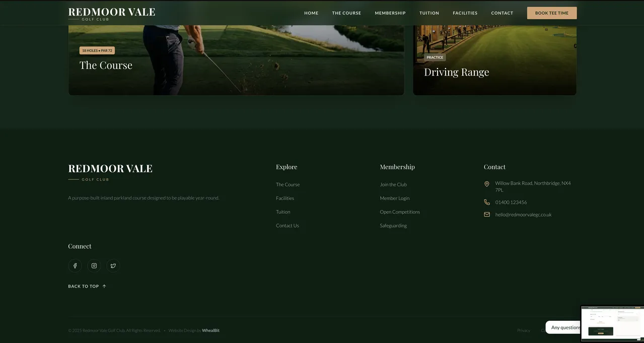Viewport: 644px width, 343px height.
Task: Go to The Course in top navigation
Action: click(x=346, y=13)
